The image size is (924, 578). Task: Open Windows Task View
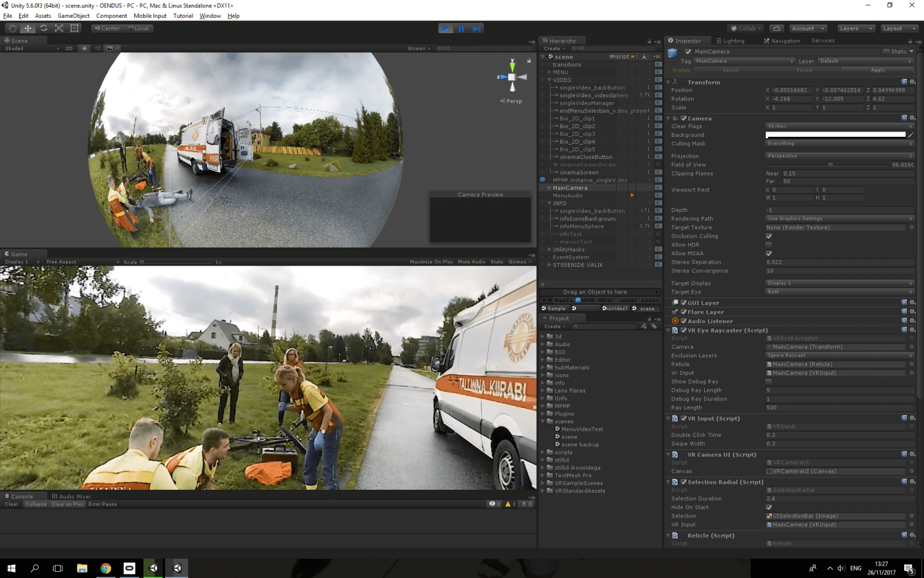tap(58, 568)
